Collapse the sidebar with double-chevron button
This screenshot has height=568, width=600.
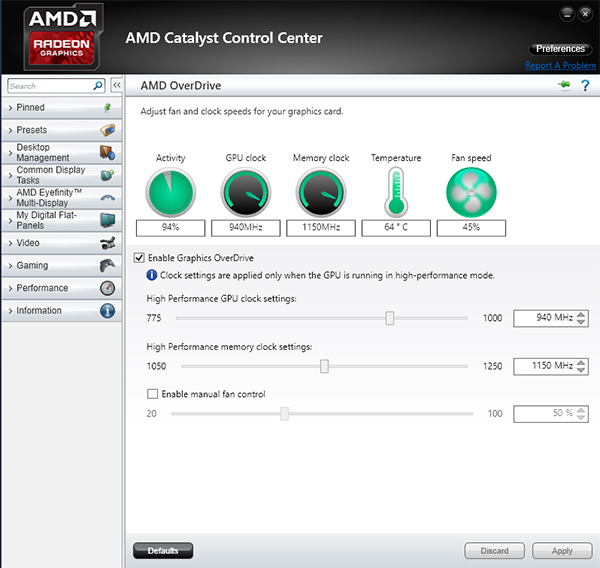117,85
